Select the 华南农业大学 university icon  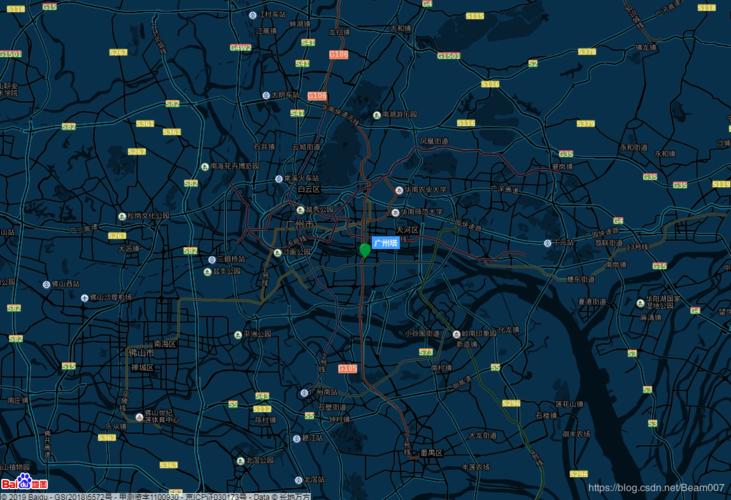click(x=399, y=190)
